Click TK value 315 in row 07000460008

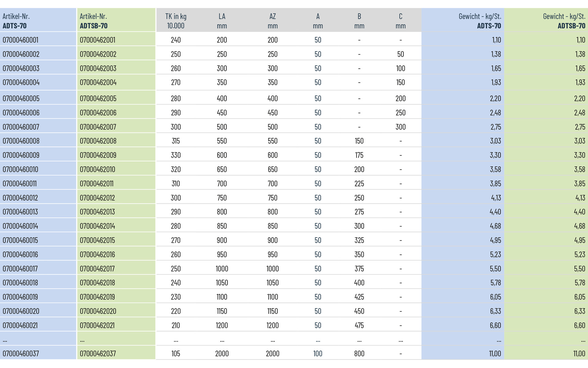(x=176, y=141)
